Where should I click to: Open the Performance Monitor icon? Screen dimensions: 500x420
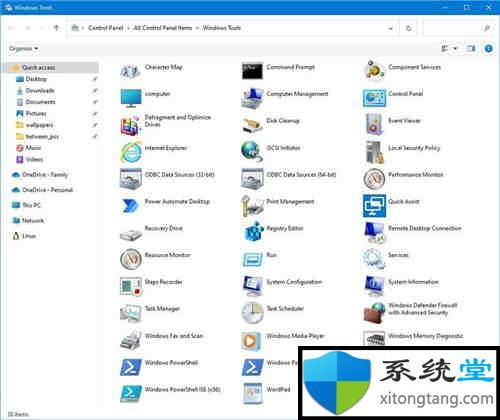(x=374, y=178)
